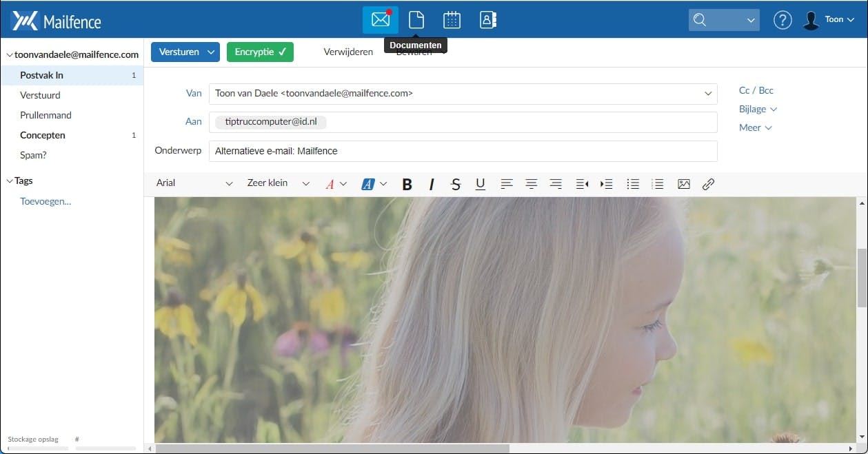Click the Aan recipient label
Image resolution: width=868 pixels, height=454 pixels.
click(194, 121)
